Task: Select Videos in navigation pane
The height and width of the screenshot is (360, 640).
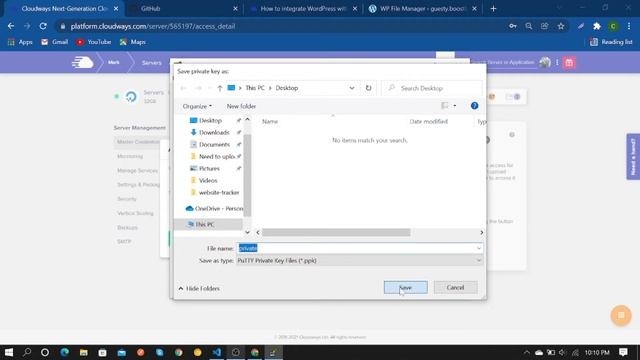Action: [x=208, y=180]
